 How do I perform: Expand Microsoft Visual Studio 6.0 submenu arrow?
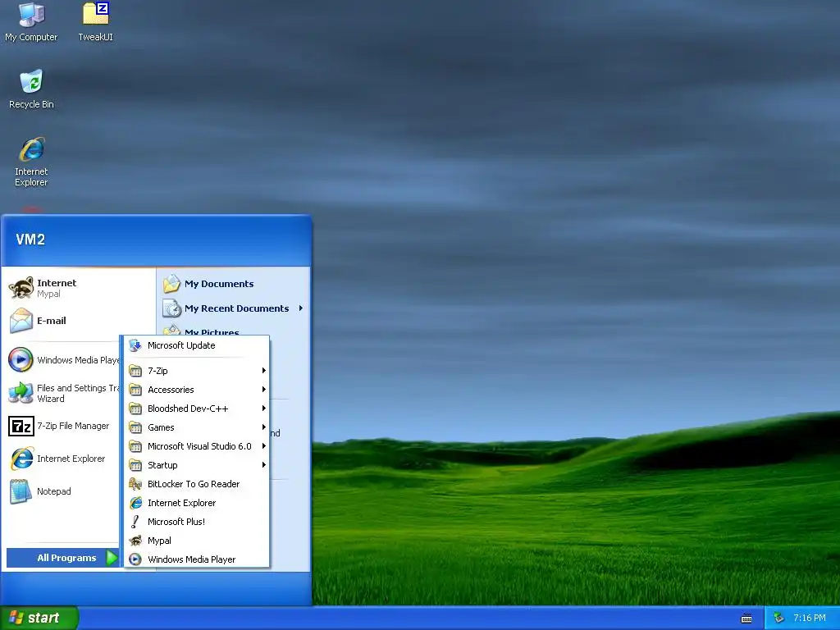(x=263, y=445)
